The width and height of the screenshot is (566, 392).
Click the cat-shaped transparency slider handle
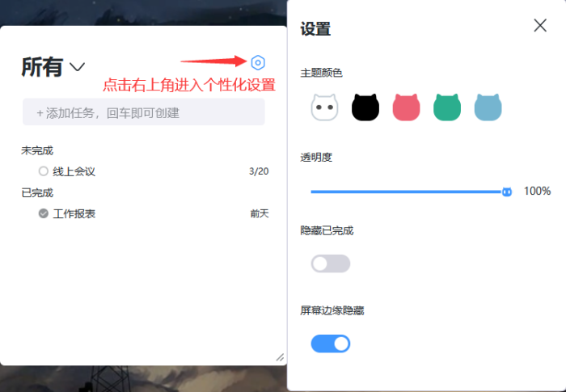point(507,192)
